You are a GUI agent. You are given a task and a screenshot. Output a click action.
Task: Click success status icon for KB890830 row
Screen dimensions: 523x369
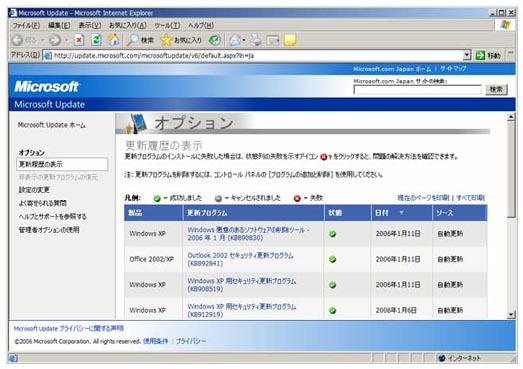(x=332, y=234)
